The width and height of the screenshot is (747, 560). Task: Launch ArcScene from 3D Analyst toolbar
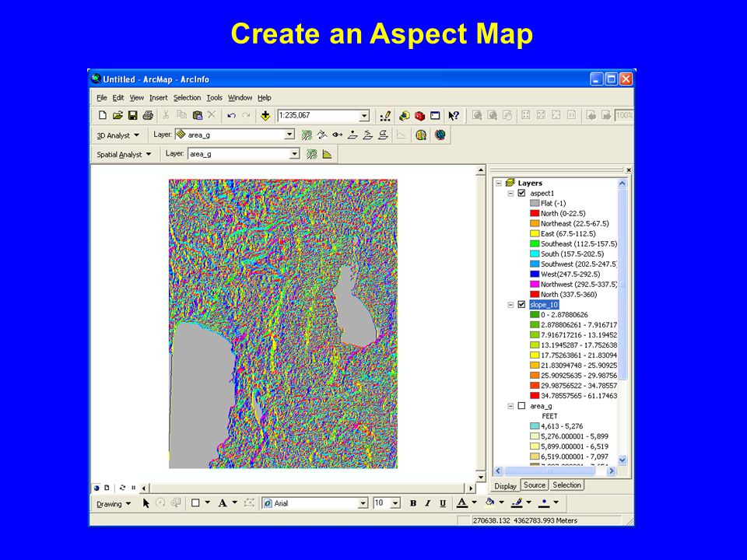421,135
